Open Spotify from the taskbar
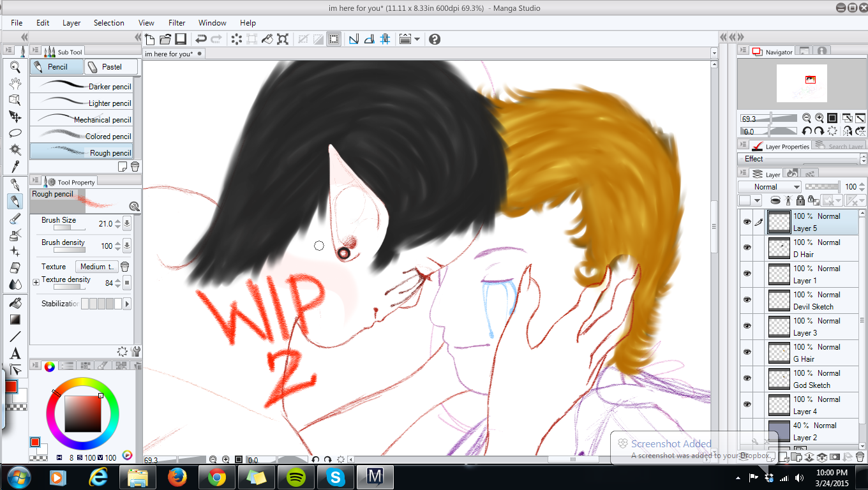868x490 pixels. (296, 477)
